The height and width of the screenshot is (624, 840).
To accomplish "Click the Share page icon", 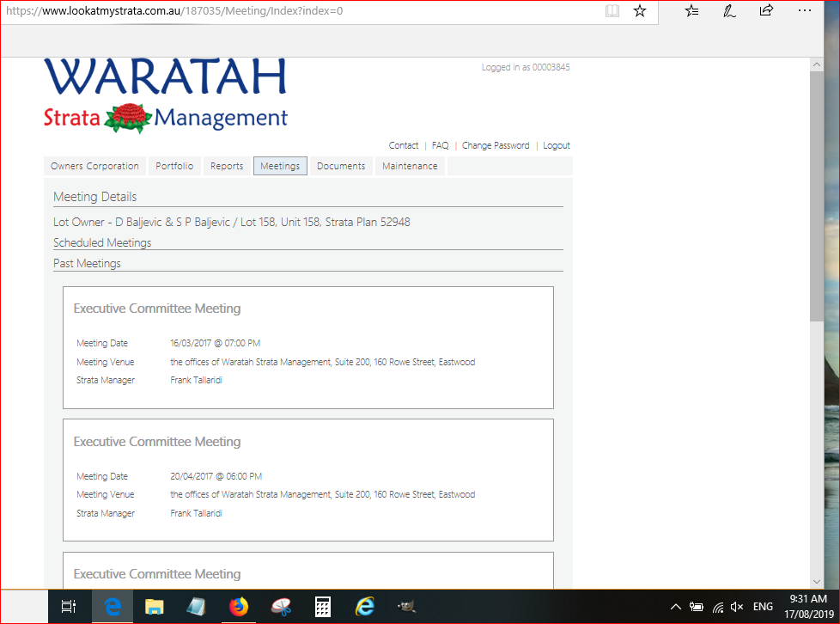I will pyautogui.click(x=766, y=10).
